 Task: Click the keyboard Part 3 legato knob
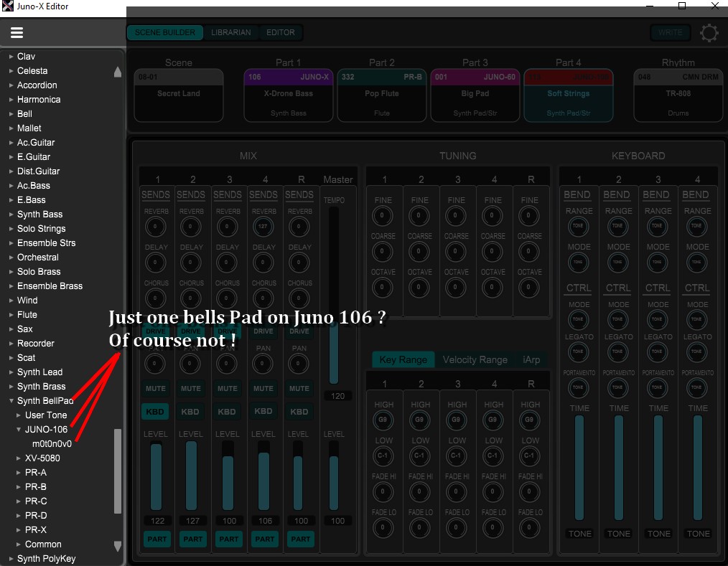[x=657, y=352]
